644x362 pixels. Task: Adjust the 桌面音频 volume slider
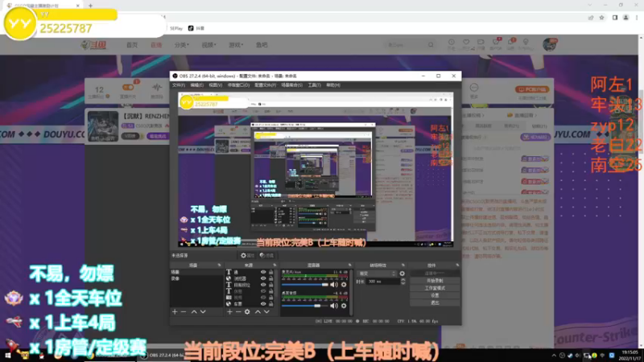(x=305, y=306)
